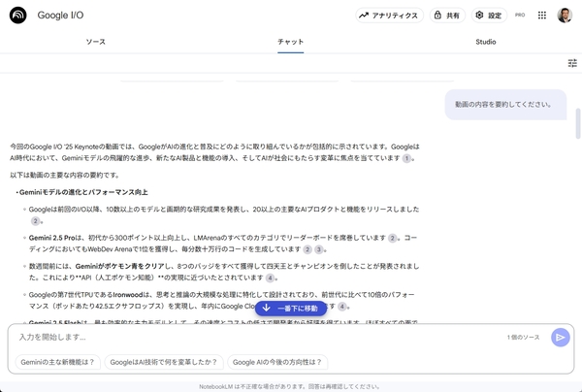This screenshot has width=582, height=392.
Task: Focus the 入力を開始します message input field
Action: coord(260,337)
